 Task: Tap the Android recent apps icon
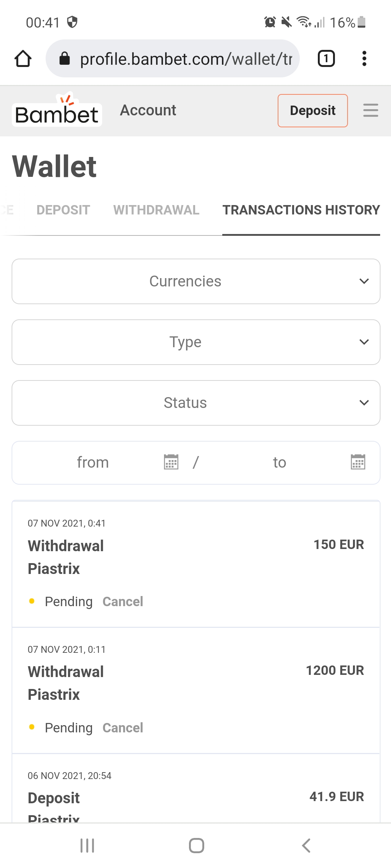(x=87, y=846)
